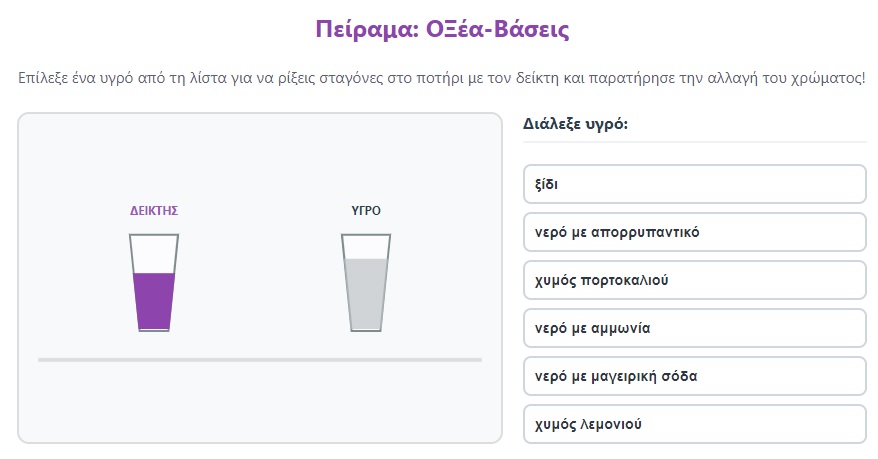The image size is (878, 459).
Task: Click the empty top of the ΥΓΡΟ glass
Action: click(366, 247)
